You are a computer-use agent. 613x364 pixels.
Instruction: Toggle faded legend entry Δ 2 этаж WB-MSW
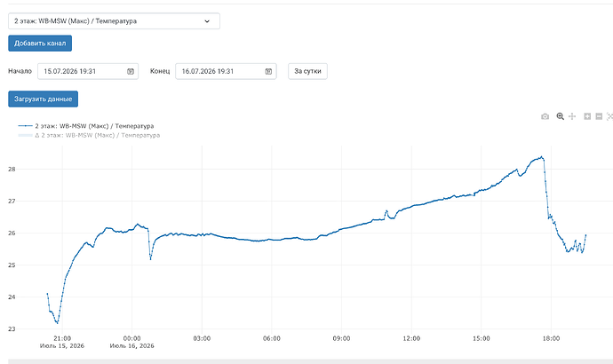[89, 135]
